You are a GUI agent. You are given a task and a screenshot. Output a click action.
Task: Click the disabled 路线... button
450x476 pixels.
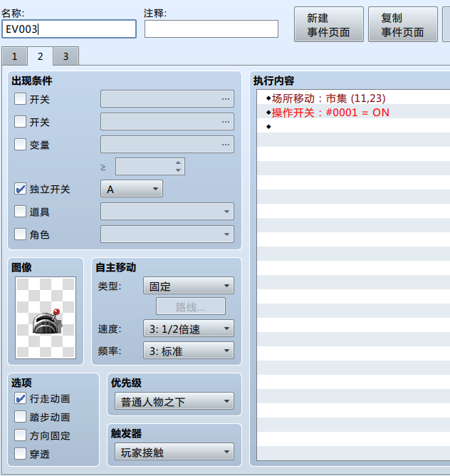coord(191,306)
